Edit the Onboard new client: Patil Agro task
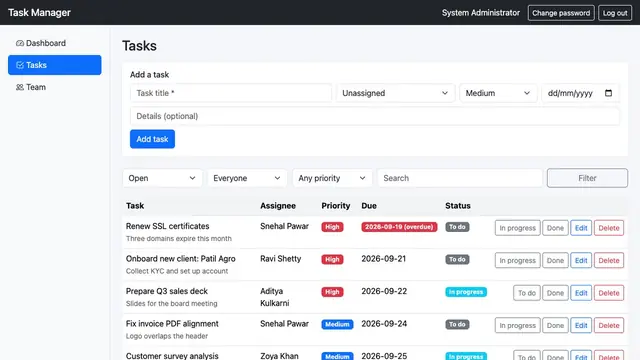This screenshot has height=360, width=640. point(581,260)
